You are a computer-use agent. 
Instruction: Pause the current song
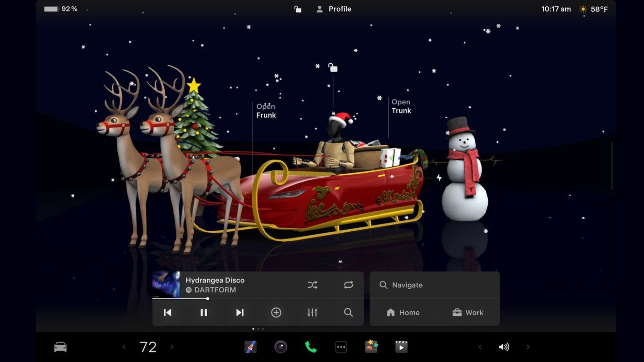click(x=204, y=312)
